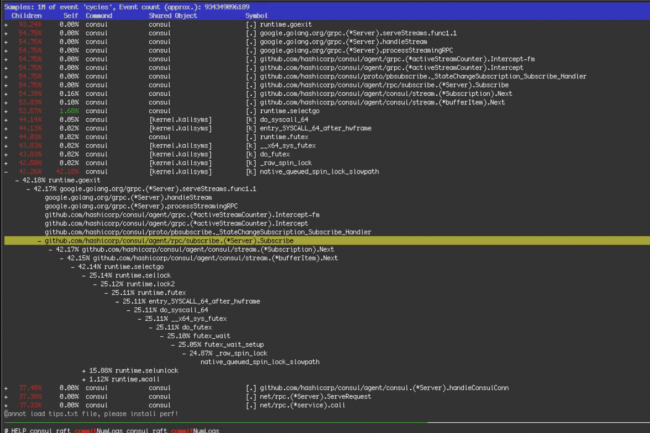
Task: Select the 25.11% __x64_sys_futex chain line
Action: click(x=186, y=319)
